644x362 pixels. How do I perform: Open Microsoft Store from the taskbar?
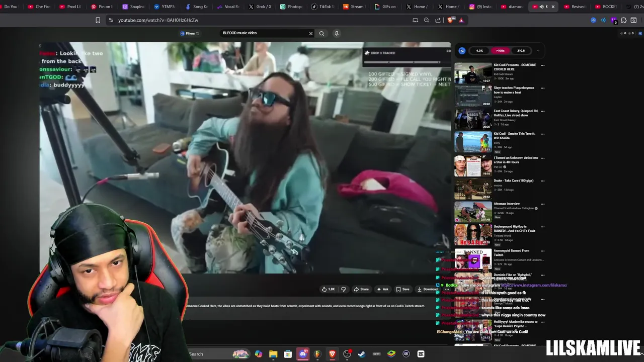tap(288, 354)
